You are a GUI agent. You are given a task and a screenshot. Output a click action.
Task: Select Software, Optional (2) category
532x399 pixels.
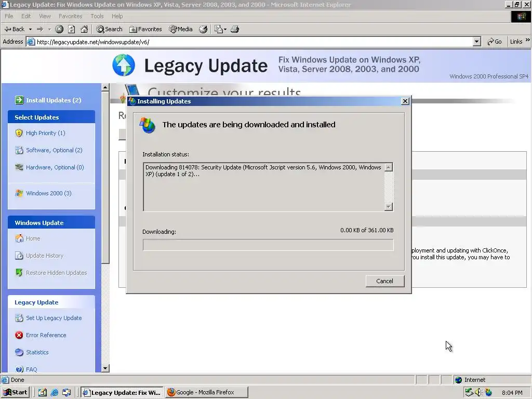pos(54,150)
